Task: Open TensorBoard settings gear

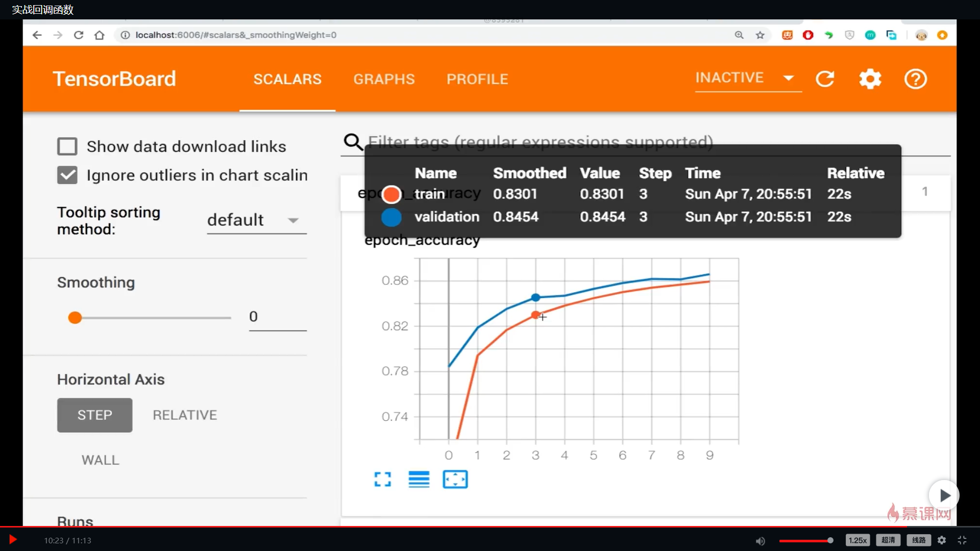Action: tap(870, 79)
